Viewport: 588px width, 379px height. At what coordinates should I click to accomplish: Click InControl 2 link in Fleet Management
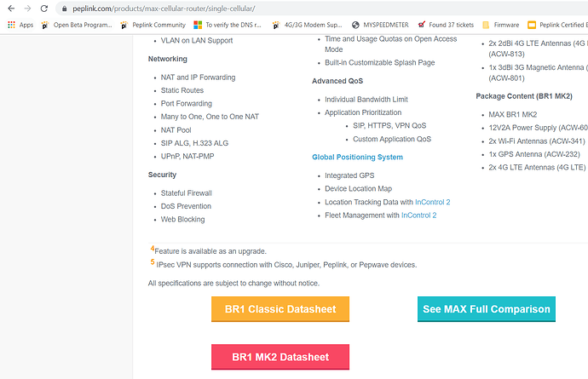[419, 215]
